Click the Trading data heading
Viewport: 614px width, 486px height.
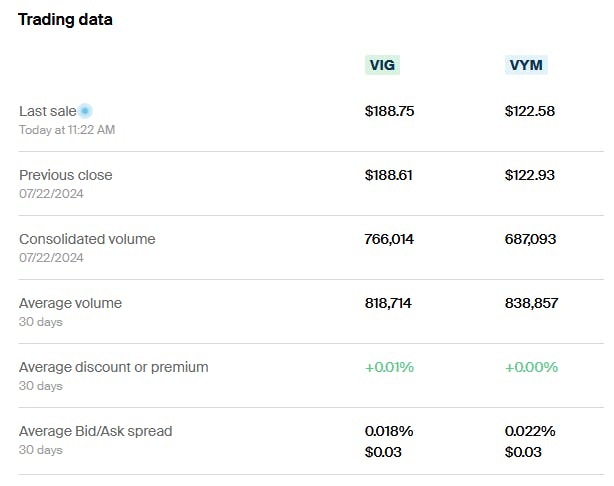coord(65,20)
